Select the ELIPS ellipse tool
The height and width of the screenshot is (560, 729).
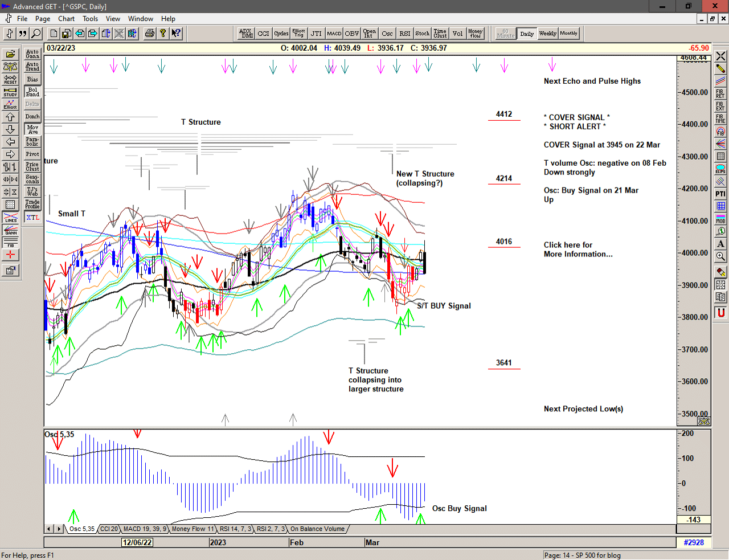coord(720,169)
